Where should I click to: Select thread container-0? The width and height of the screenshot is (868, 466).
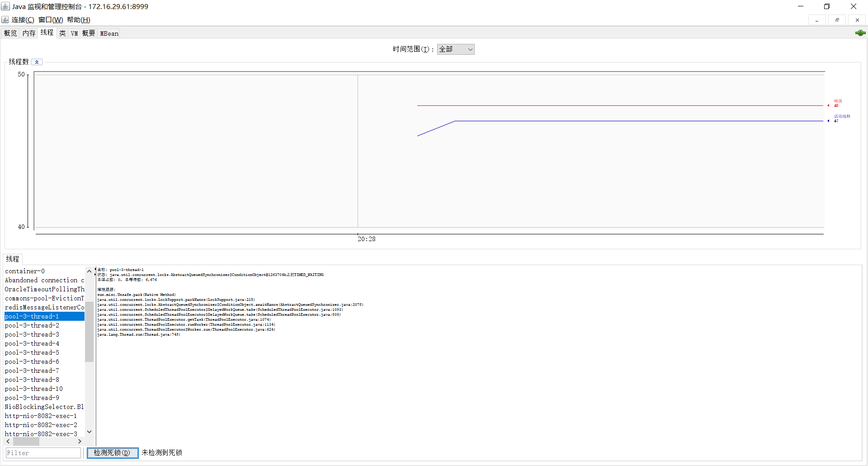click(44, 271)
